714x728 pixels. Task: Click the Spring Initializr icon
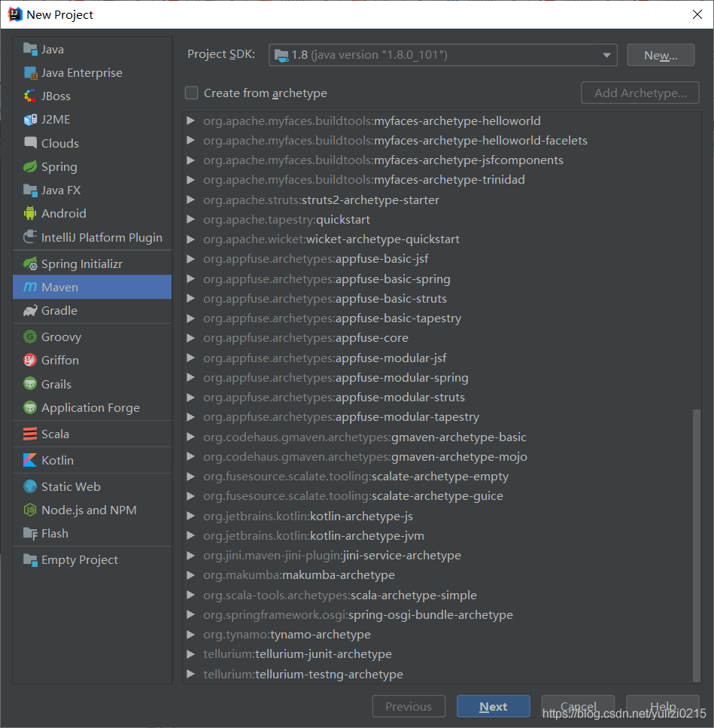coord(31,263)
